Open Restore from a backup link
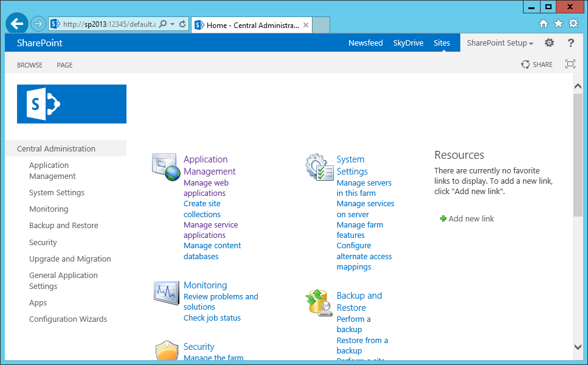Screen dimensions: 588x365 (362, 346)
